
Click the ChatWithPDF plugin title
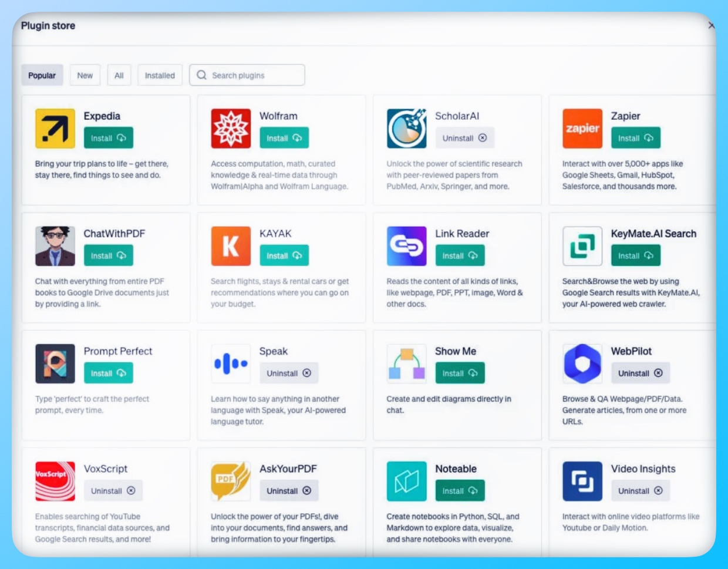click(114, 234)
